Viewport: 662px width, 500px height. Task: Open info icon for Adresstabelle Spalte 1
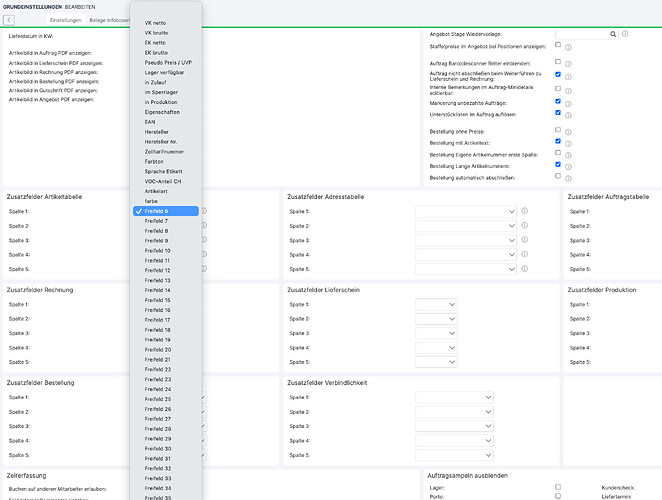click(x=524, y=211)
